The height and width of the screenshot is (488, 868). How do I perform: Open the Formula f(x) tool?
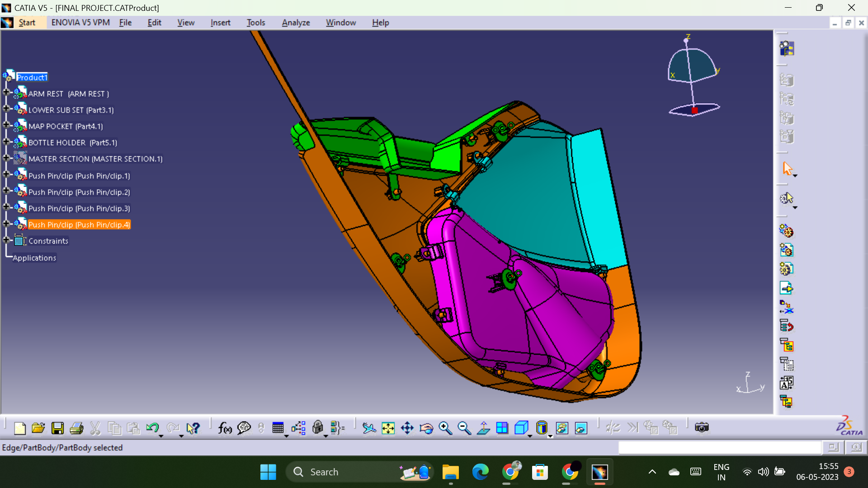tap(225, 428)
